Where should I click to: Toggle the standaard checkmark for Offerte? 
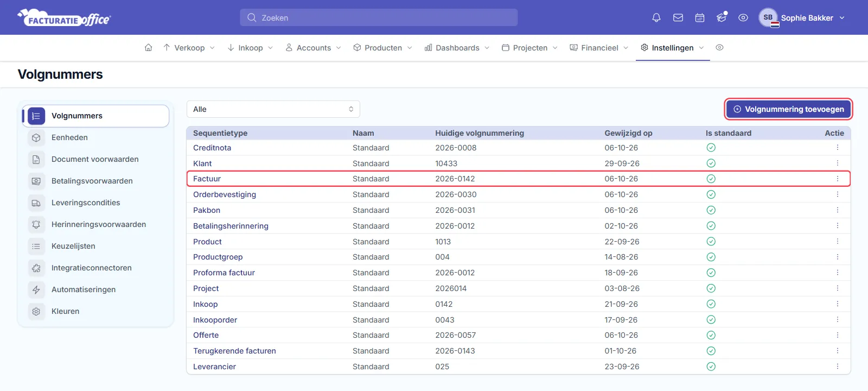point(711,335)
